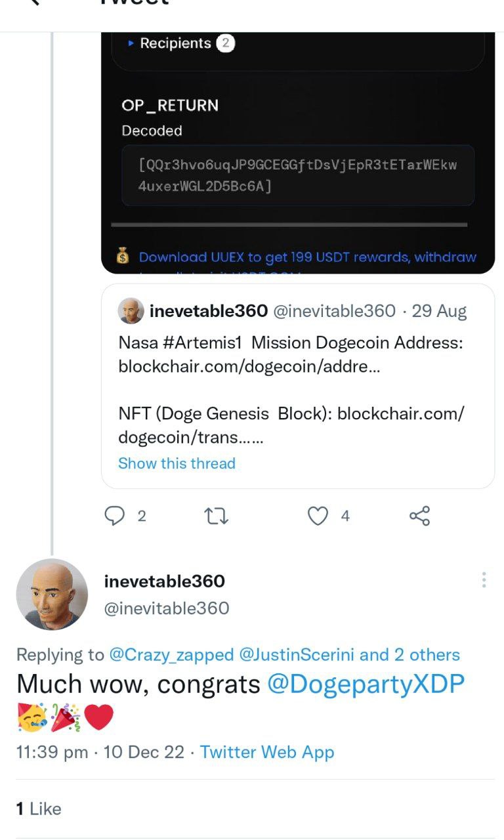Expand the Recipients disclosure triangle
Viewport: 504px width, 840px height.
(131, 43)
